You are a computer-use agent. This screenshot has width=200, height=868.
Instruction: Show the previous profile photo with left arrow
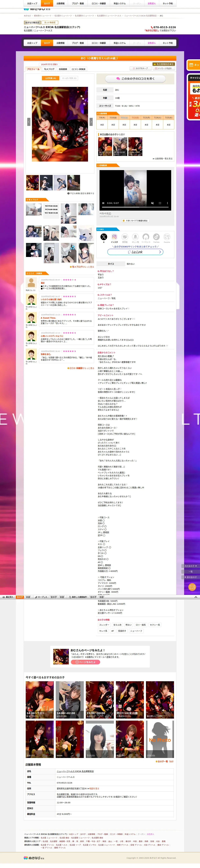click(x=29, y=122)
